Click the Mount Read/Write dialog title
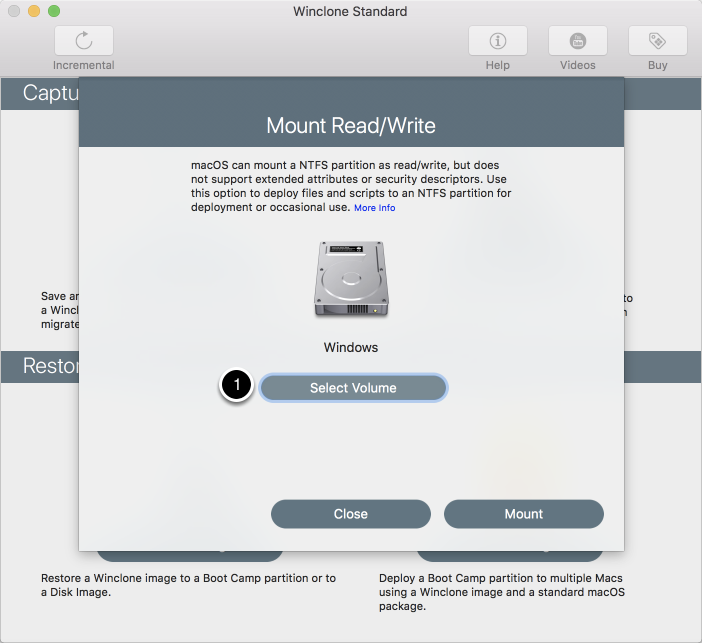702x643 pixels. pyautogui.click(x=351, y=125)
